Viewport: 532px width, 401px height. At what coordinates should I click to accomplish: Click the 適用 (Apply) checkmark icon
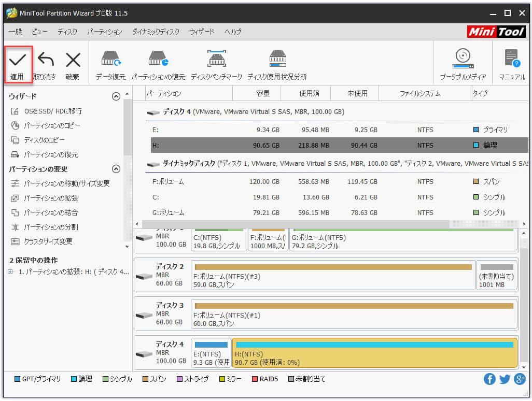click(x=18, y=60)
